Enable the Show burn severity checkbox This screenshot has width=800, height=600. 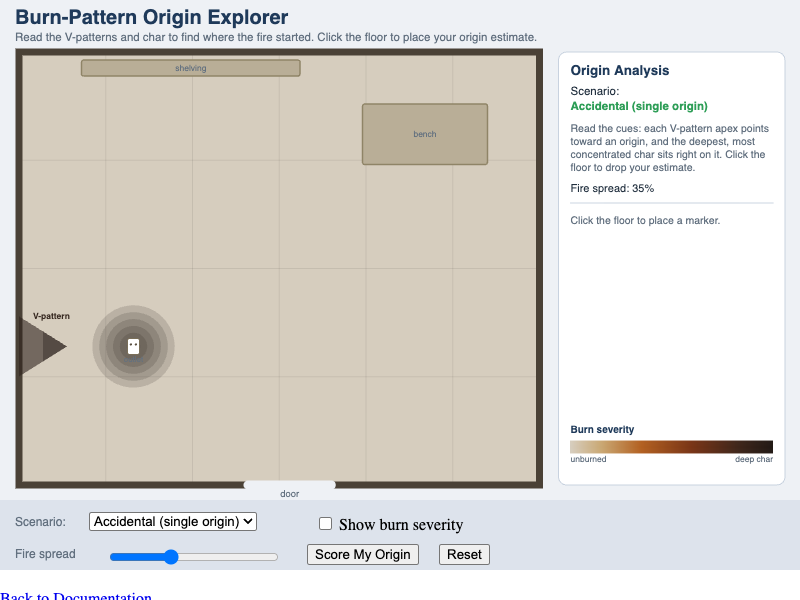pyautogui.click(x=326, y=524)
